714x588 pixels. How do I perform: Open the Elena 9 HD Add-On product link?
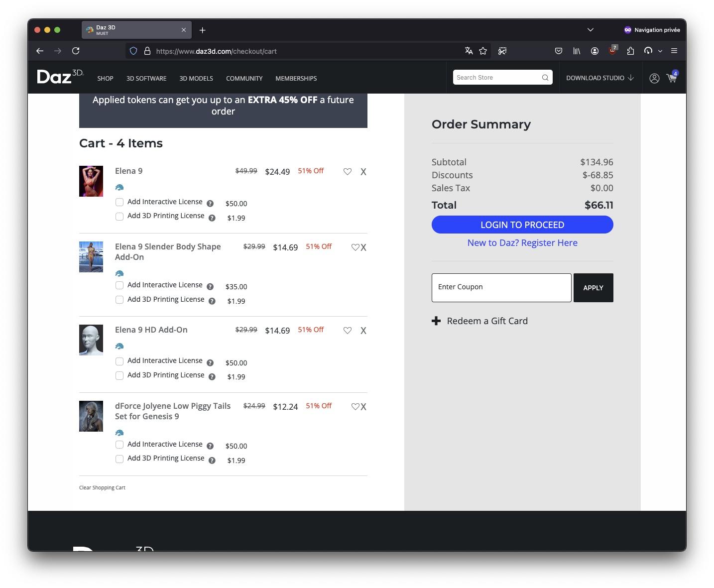pyautogui.click(x=151, y=330)
